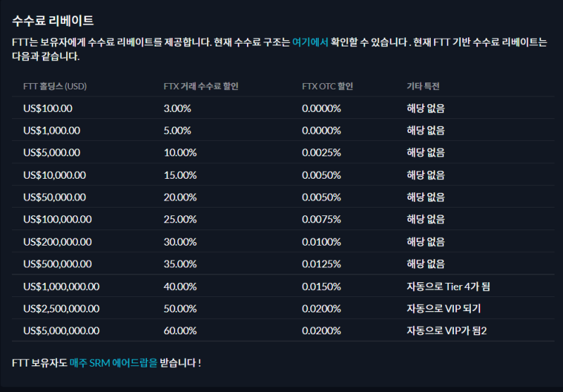Click the 20.00% fee discount value

[180, 198]
